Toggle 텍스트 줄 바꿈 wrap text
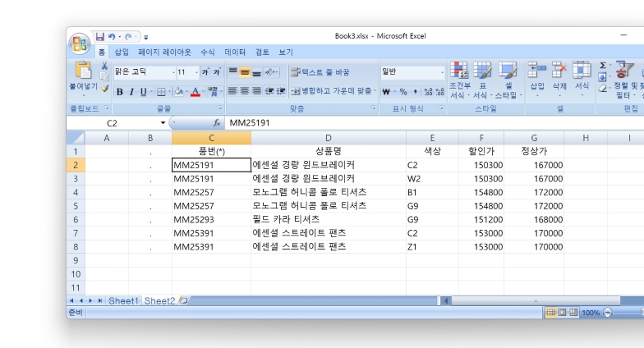The width and height of the screenshot is (644, 348). 320,72
